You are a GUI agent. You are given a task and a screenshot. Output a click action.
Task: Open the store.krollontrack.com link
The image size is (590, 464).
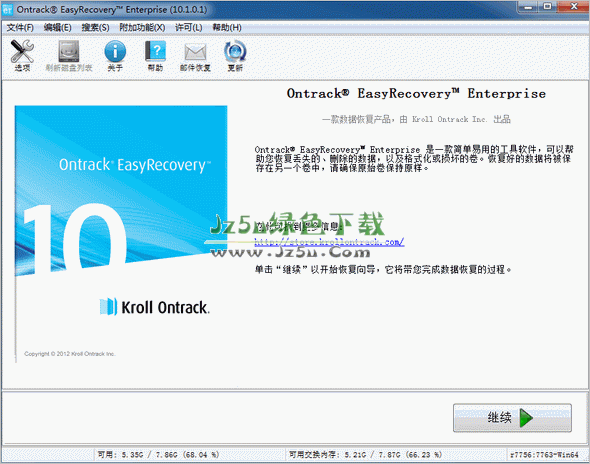click(x=329, y=242)
